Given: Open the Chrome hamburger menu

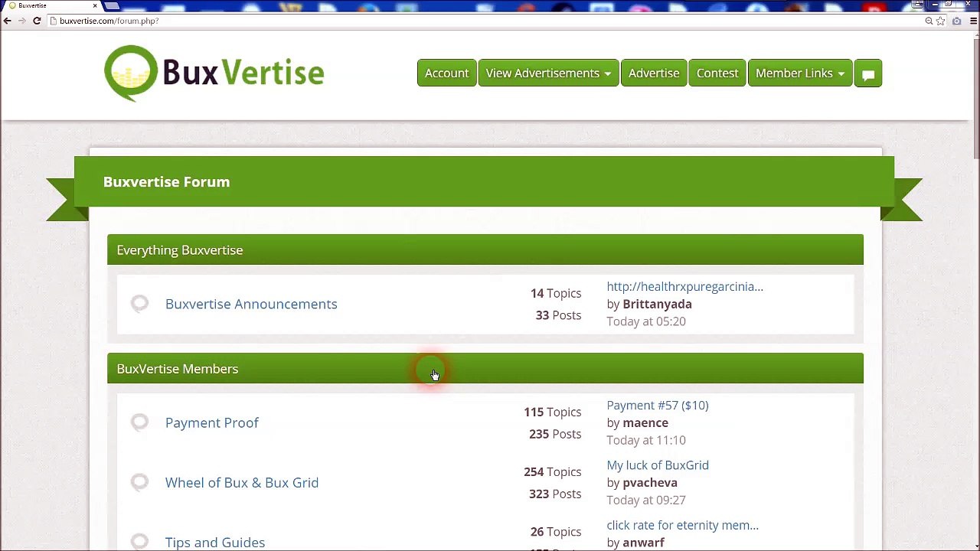Looking at the screenshot, I should (x=972, y=21).
